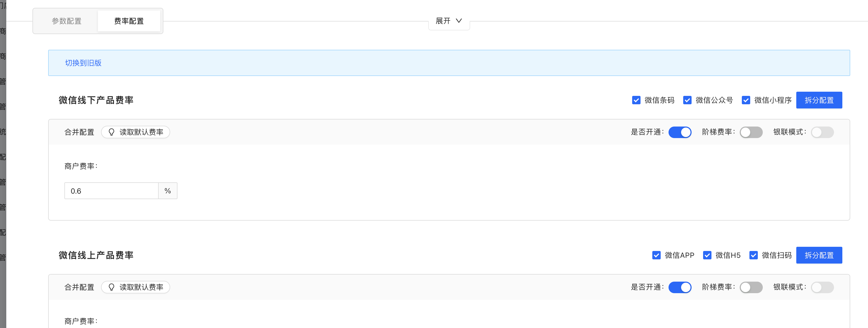Select the 费率配置 tab
This screenshot has height=328, width=868.
click(129, 21)
